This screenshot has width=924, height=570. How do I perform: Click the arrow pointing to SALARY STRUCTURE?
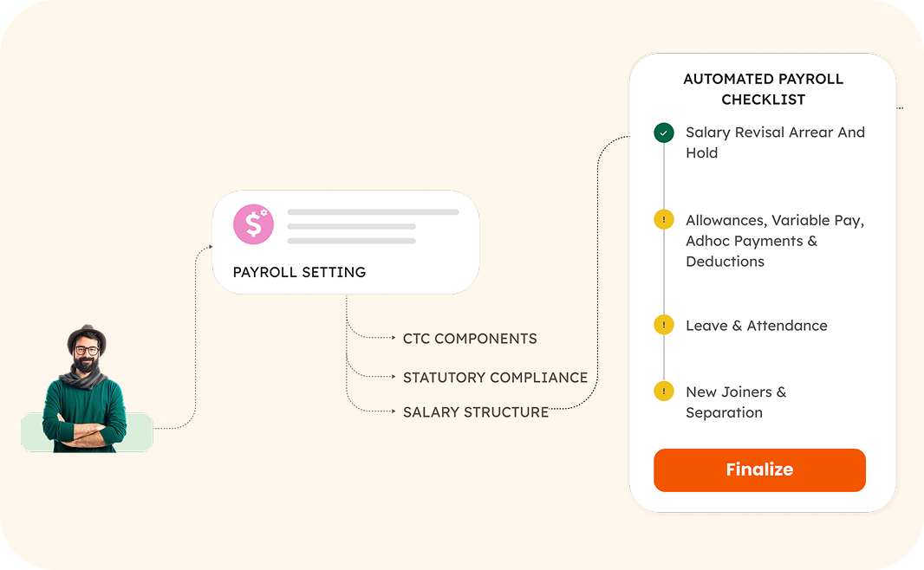tap(392, 412)
